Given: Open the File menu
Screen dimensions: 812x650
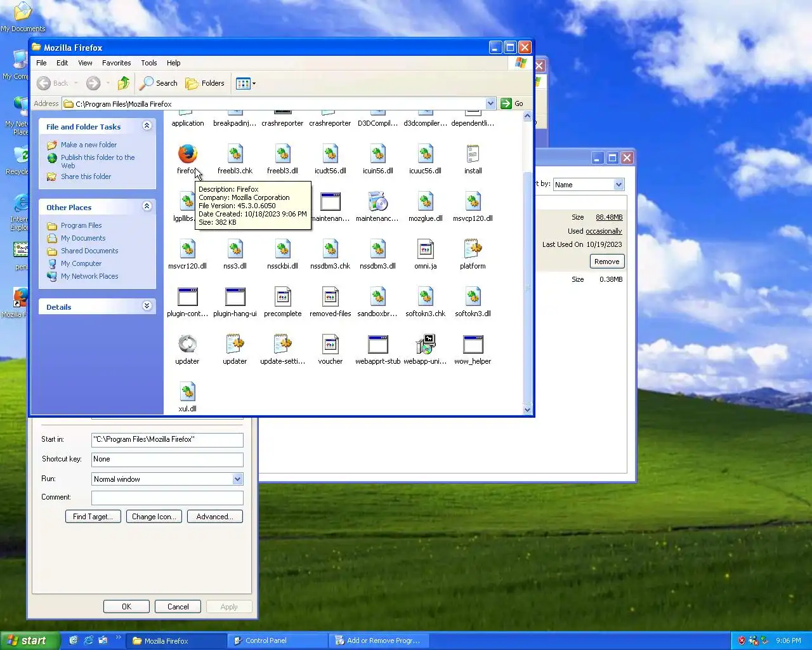Looking at the screenshot, I should pyautogui.click(x=41, y=63).
